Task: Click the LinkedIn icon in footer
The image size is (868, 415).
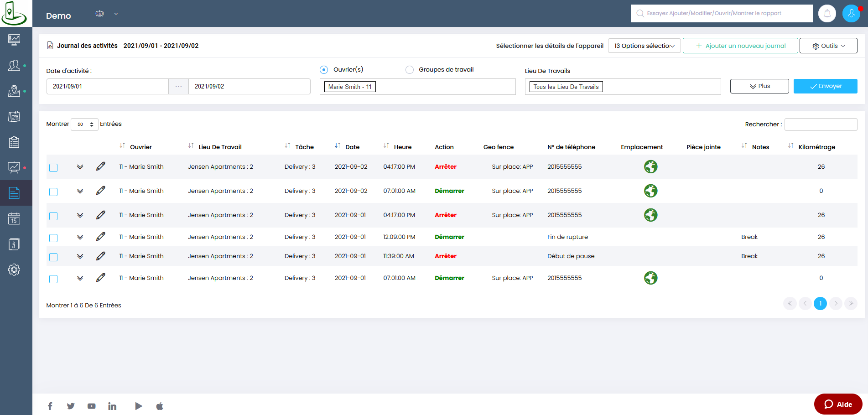Action: click(112, 406)
